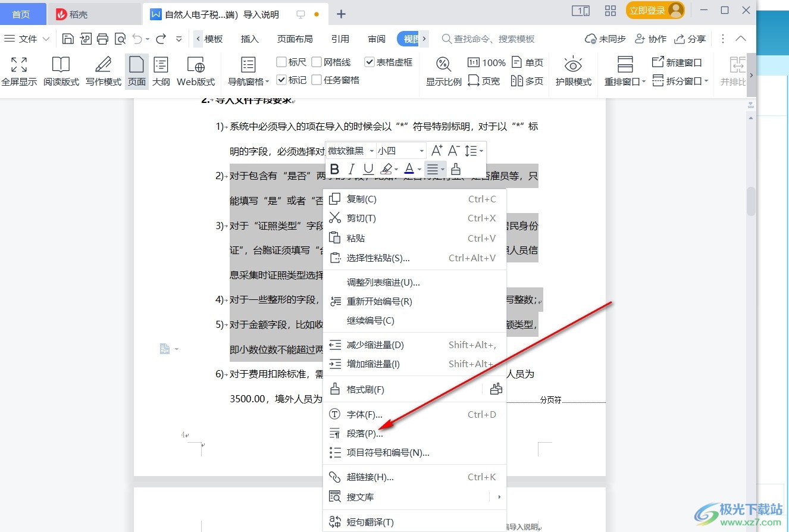This screenshot has width=789, height=532.
Task: Switch to 大纲 outline view
Action: 161,72
